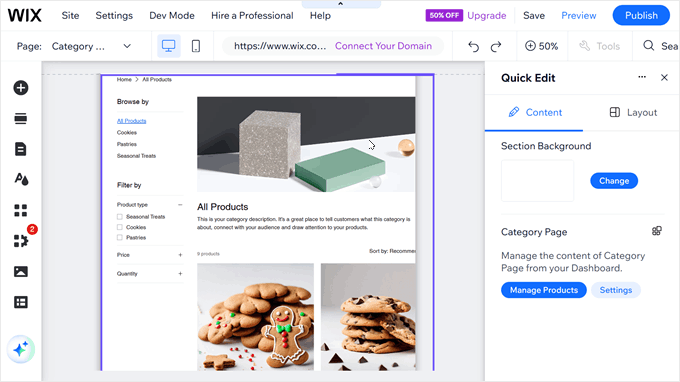The image size is (680, 382).
Task: Switch to the Content tab
Action: pyautogui.click(x=534, y=112)
